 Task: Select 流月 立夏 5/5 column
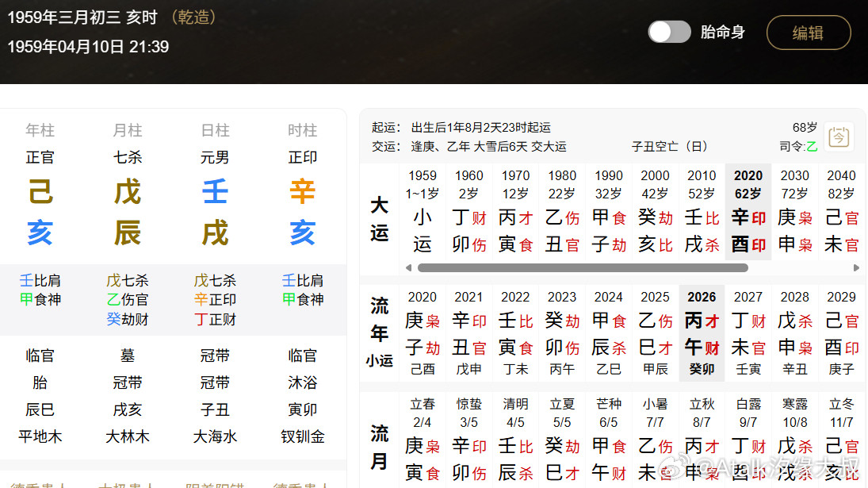pyautogui.click(x=562, y=440)
